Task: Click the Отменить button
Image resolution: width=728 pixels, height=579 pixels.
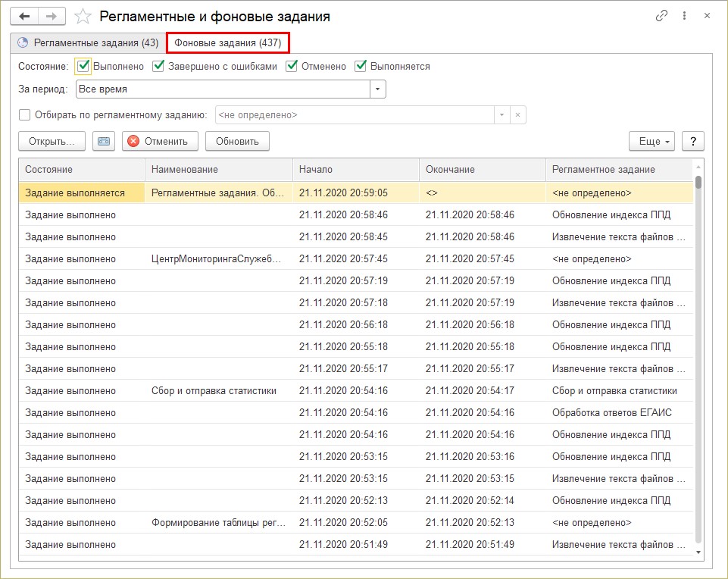Action: point(160,141)
